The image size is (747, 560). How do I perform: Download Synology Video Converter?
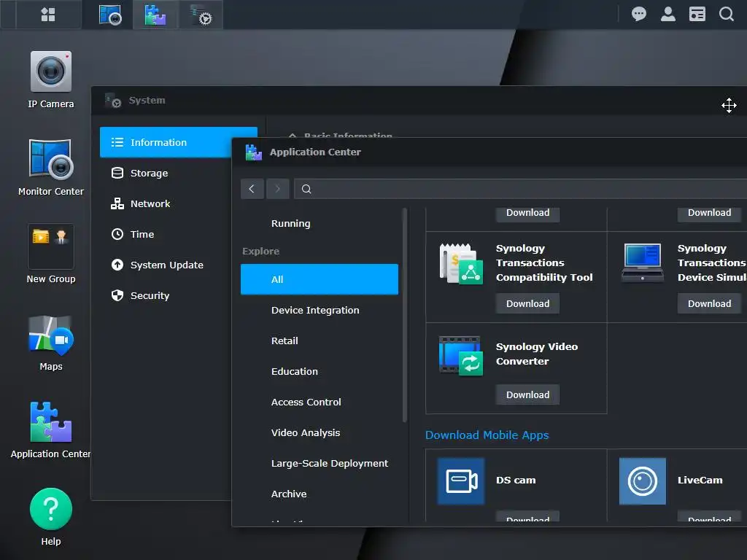[527, 394]
